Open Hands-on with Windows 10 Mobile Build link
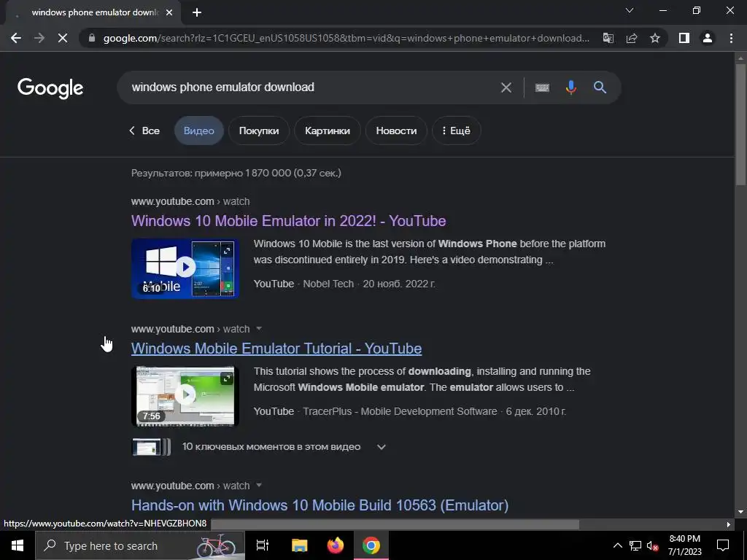Screen dimensions: 747x560 coord(320,505)
